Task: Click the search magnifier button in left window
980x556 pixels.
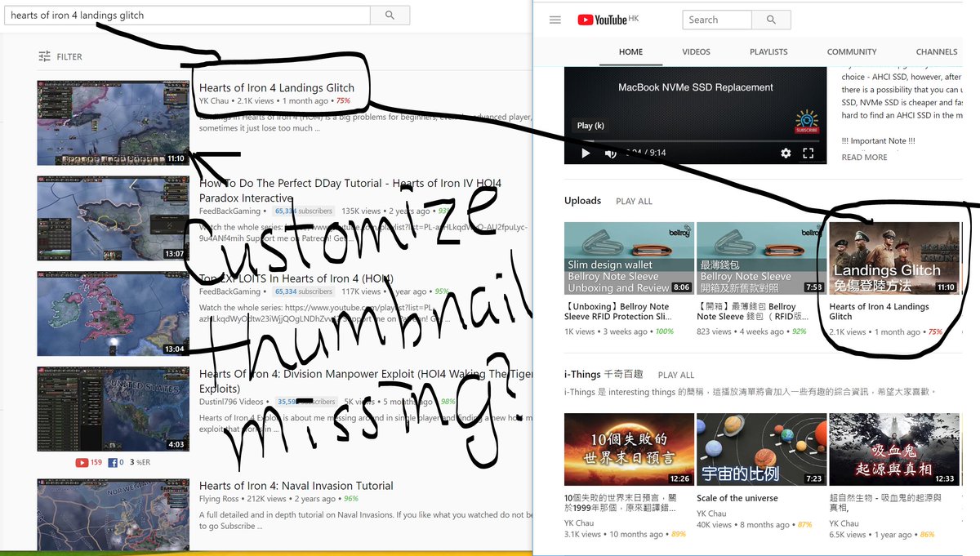Action: tap(390, 15)
